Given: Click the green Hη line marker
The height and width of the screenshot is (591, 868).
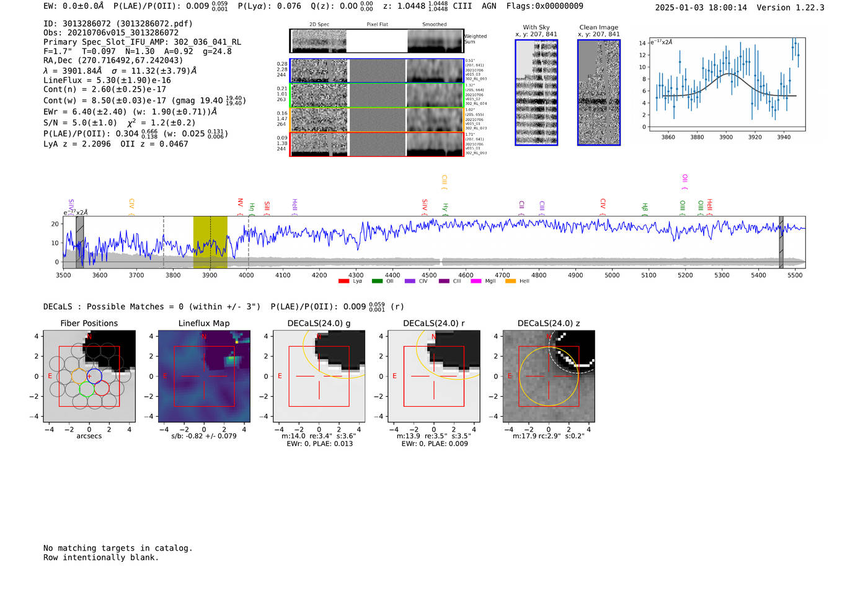Looking at the screenshot, I should 252,208.
